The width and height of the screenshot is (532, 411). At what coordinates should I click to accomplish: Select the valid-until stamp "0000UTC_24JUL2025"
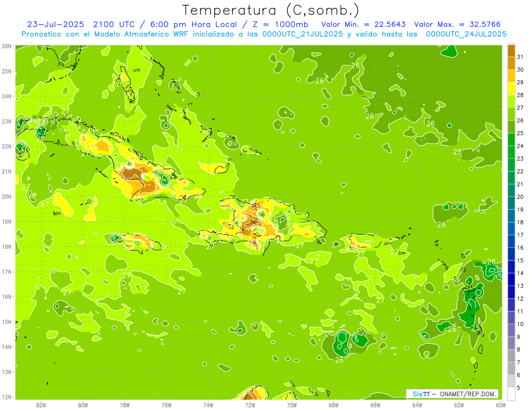click(466, 34)
